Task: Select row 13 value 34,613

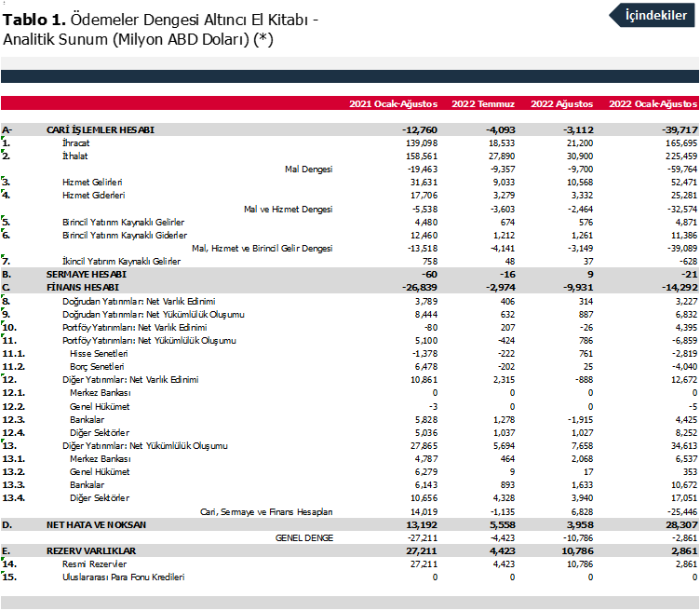Action: [x=684, y=445]
